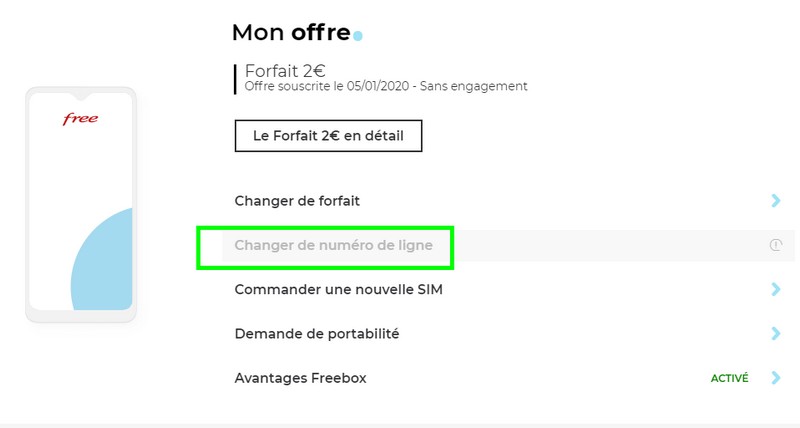Expand the Changer de forfait chevron
The image size is (800, 428).
pyautogui.click(x=775, y=201)
